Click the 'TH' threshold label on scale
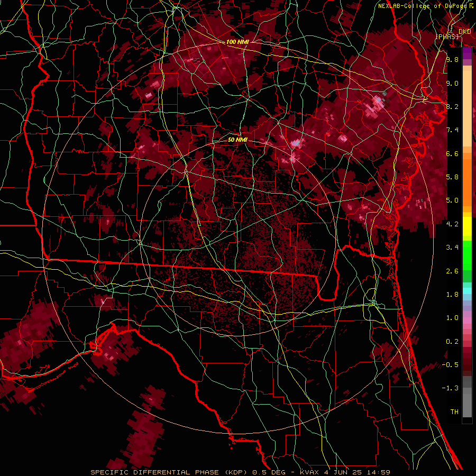 tap(454, 412)
